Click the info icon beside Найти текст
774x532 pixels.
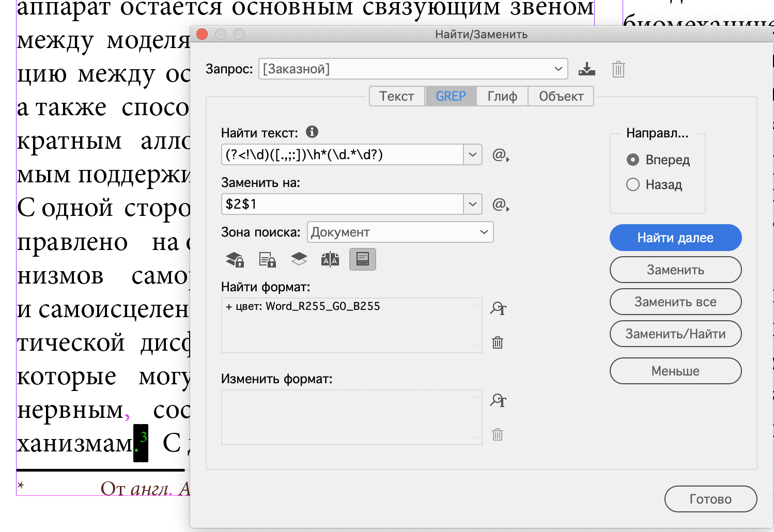pos(312,132)
